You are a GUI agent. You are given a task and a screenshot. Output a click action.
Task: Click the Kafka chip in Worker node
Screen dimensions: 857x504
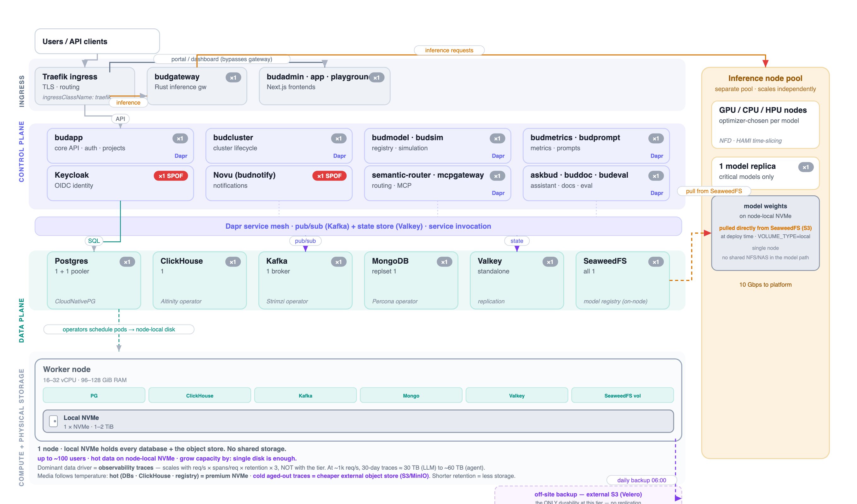pyautogui.click(x=305, y=395)
